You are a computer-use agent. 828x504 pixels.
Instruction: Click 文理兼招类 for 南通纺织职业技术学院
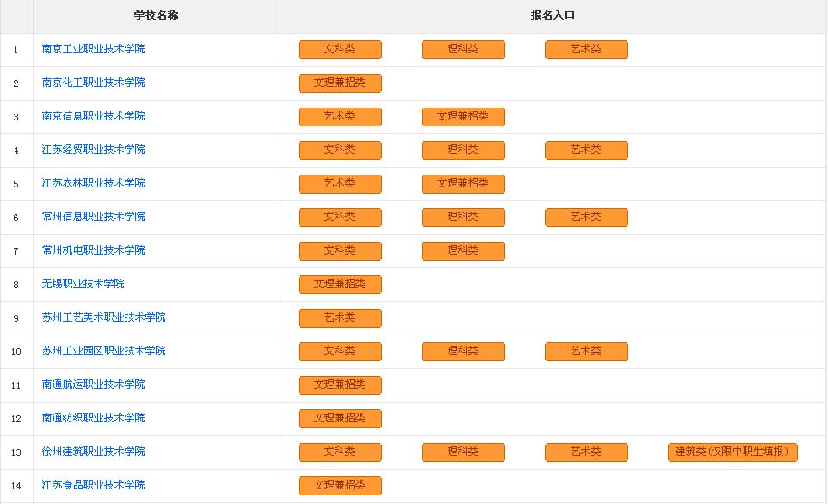340,419
